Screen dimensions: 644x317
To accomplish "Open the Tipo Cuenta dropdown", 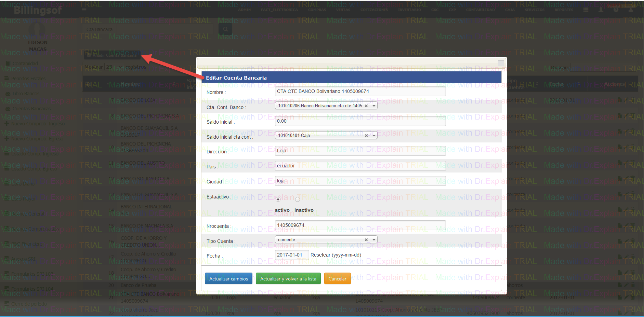I will [374, 240].
